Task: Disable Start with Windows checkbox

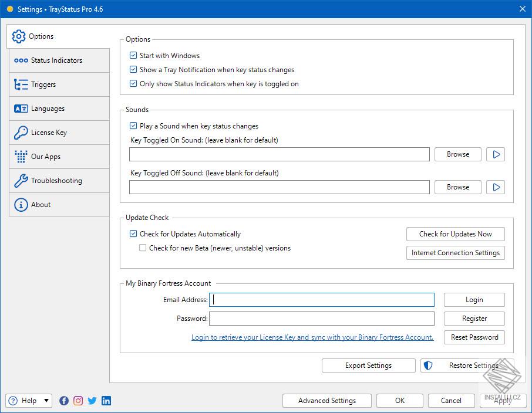Action: pyautogui.click(x=133, y=56)
